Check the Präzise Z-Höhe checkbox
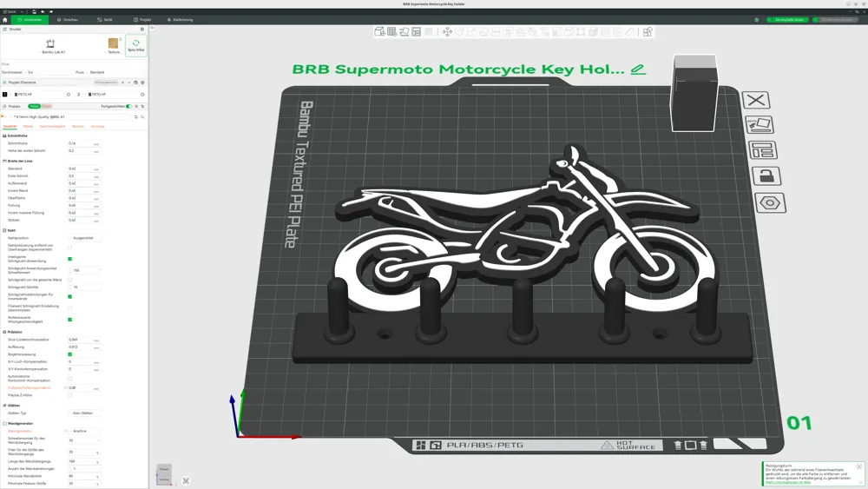 tap(69, 395)
